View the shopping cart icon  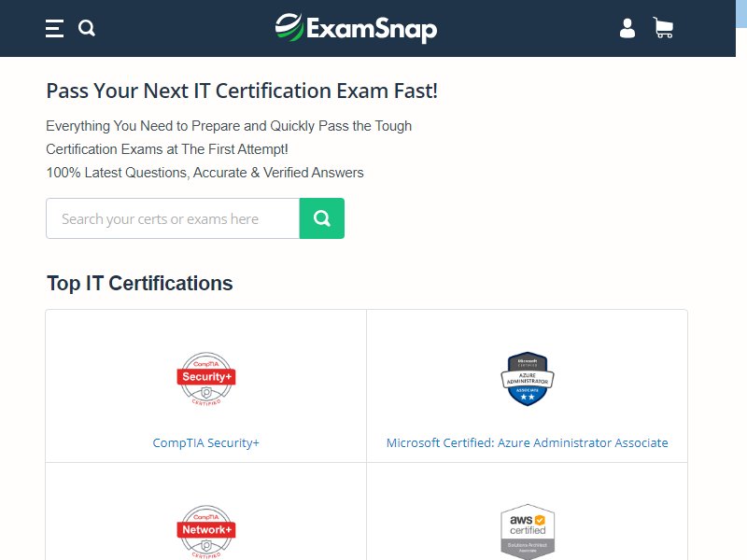663,28
